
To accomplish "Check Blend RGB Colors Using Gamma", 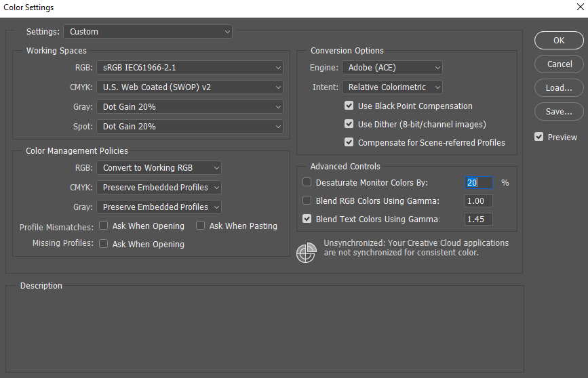I will coord(307,201).
